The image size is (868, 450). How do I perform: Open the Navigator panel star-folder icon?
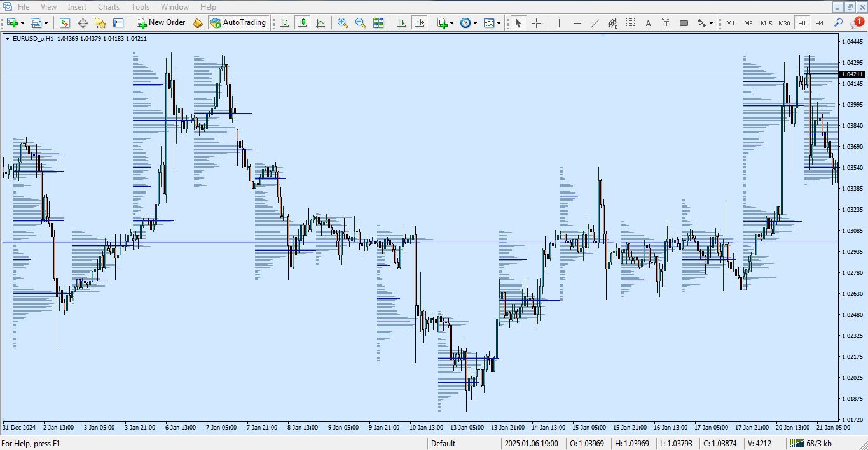(100, 23)
